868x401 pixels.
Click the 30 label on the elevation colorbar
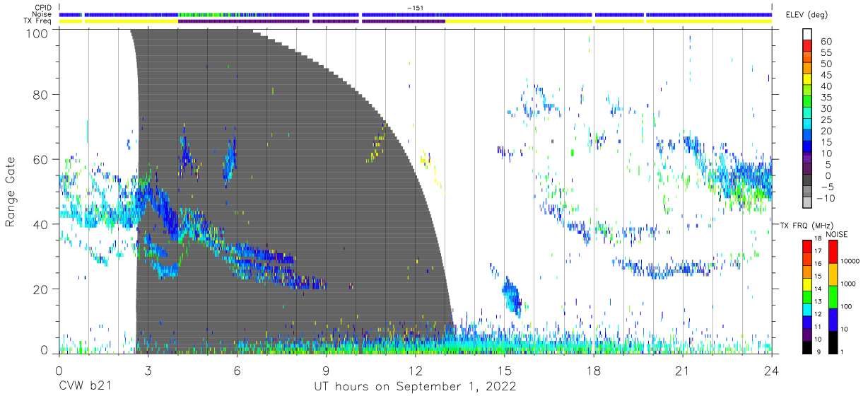click(826, 109)
